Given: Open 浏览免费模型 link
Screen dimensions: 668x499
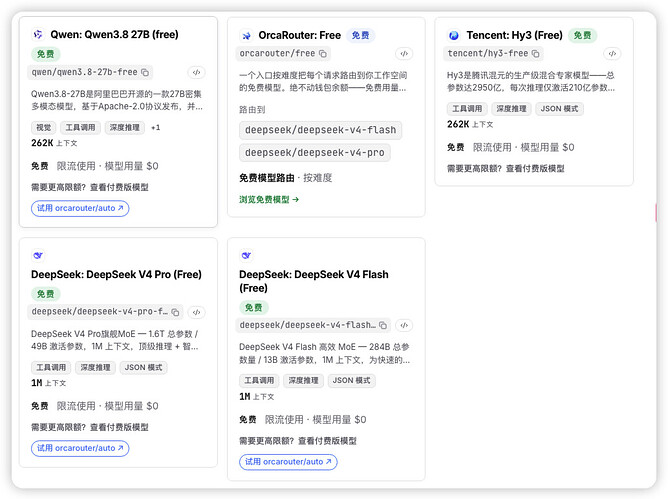Looking at the screenshot, I should [269, 199].
